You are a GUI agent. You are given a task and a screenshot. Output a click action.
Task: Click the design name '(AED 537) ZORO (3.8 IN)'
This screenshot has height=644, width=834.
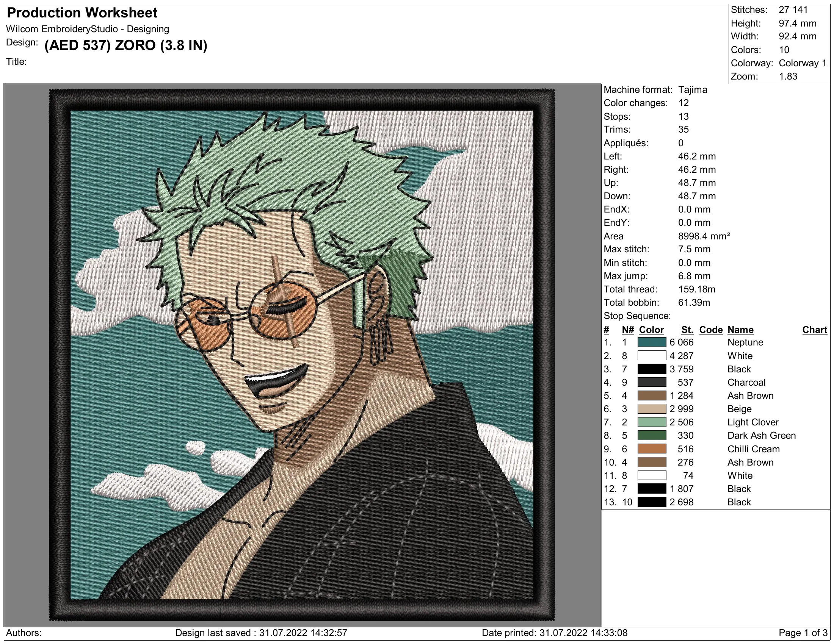point(126,45)
